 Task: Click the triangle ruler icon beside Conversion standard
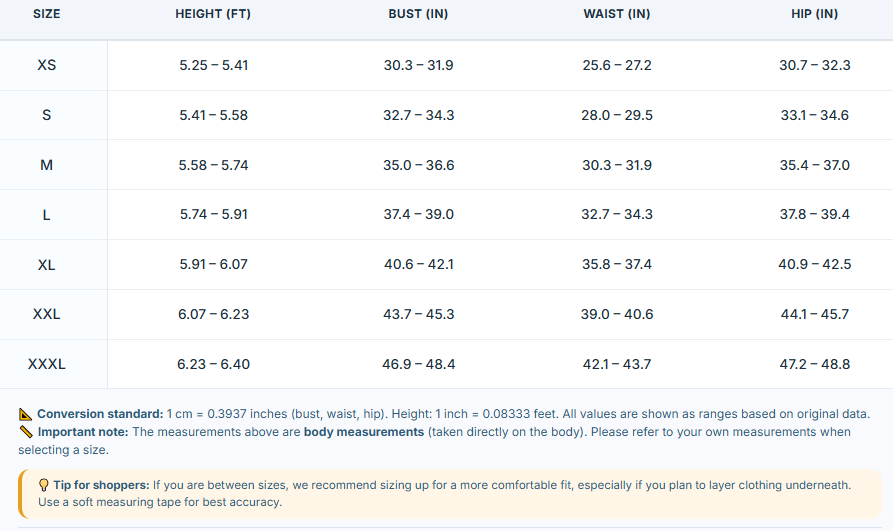[x=25, y=414]
